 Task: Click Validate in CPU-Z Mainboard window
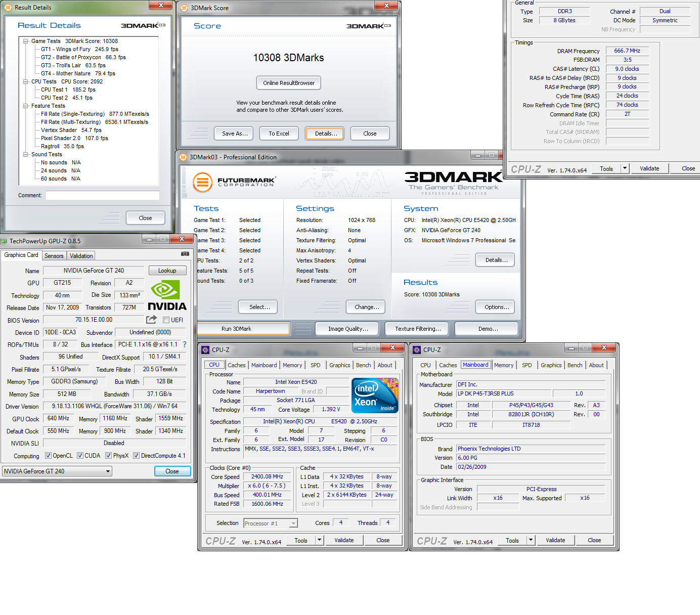coord(555,540)
